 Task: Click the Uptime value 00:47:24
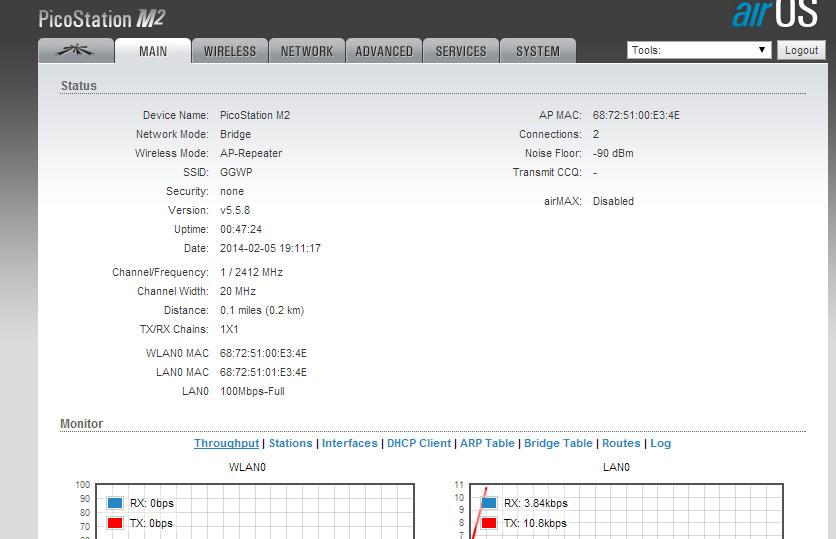(241, 229)
